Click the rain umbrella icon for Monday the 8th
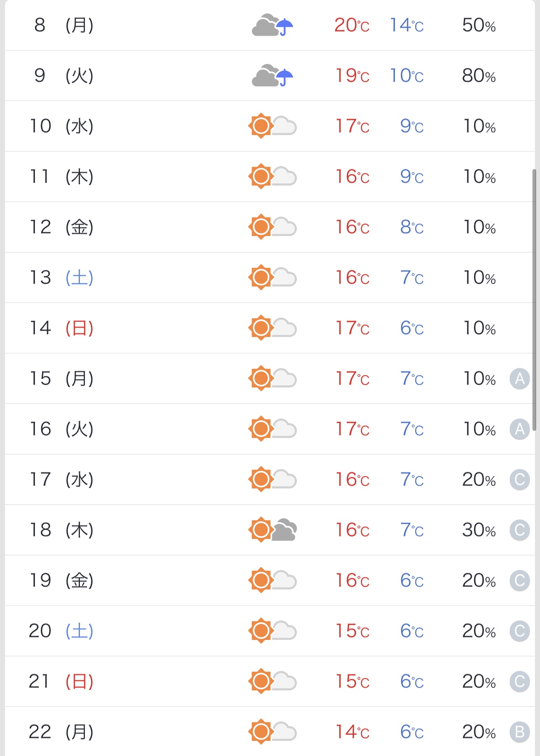Viewport: 540px width, 756px height. point(285,27)
